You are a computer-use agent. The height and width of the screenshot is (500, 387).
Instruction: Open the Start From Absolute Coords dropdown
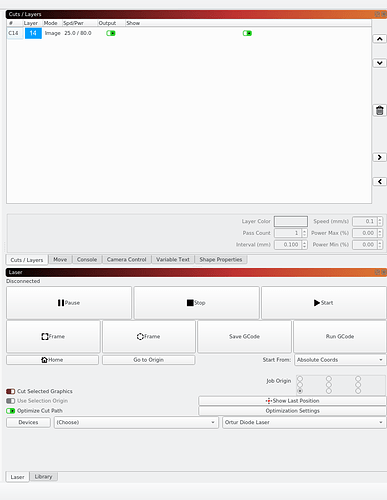point(340,360)
